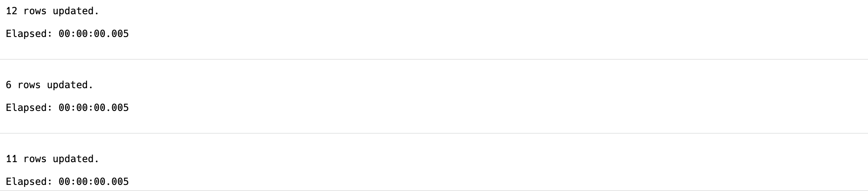Click the Elapsed line under "12 rows updated."
Screen dimensions: 868x191
click(x=67, y=34)
